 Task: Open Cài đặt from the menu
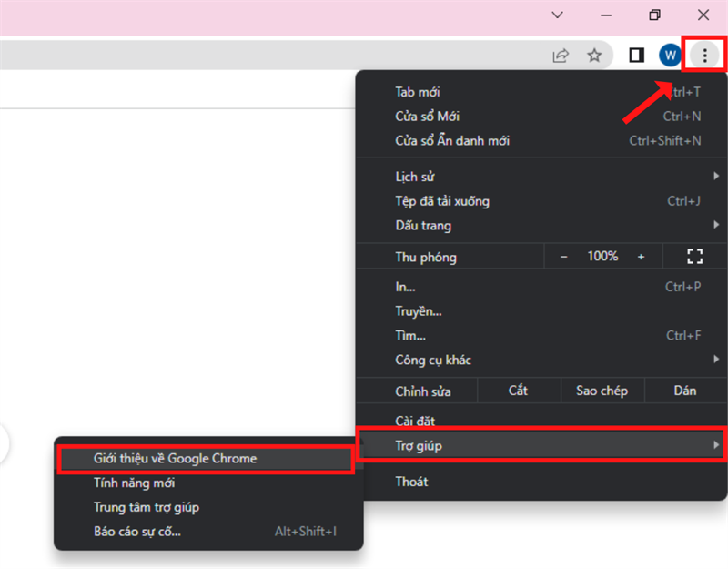[x=417, y=421]
